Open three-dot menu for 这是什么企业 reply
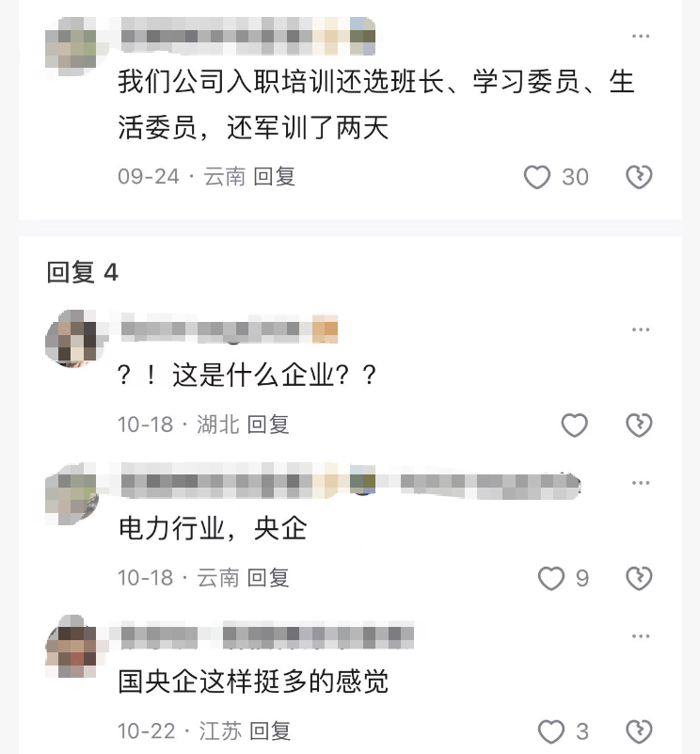700x754 pixels. (641, 329)
